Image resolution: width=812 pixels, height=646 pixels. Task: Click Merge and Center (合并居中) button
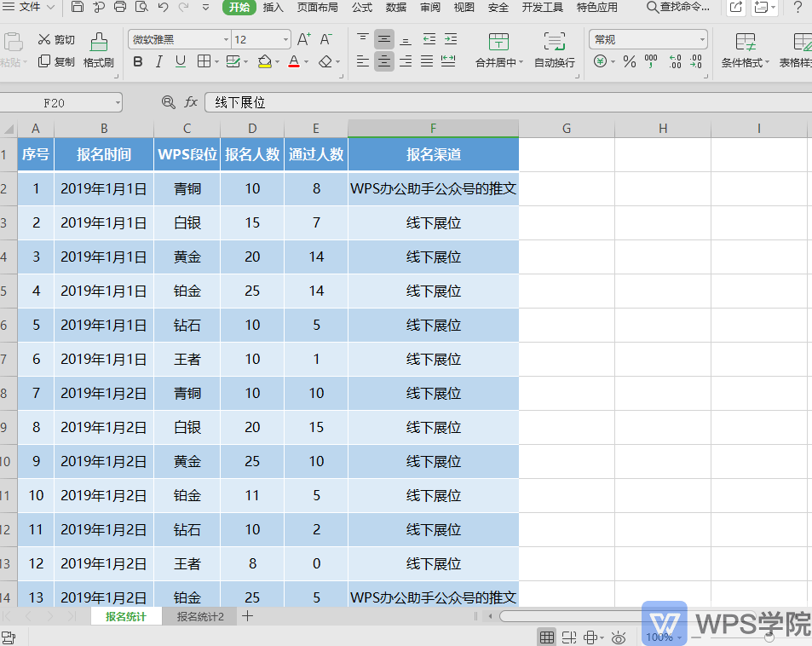point(498,50)
